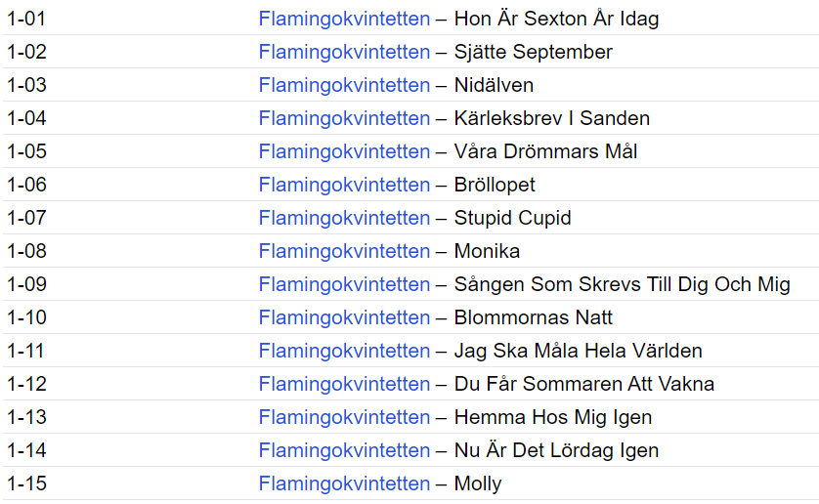
Task: Open artist link on track 1-09
Action: pyautogui.click(x=344, y=284)
